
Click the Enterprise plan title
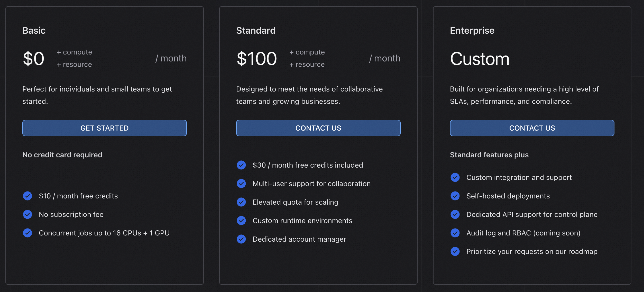(x=472, y=31)
